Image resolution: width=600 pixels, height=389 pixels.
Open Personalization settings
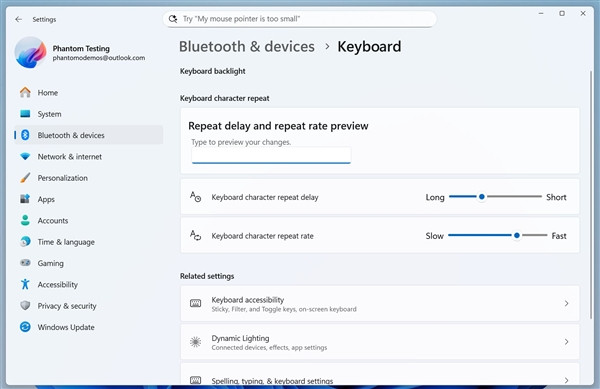coord(89,178)
